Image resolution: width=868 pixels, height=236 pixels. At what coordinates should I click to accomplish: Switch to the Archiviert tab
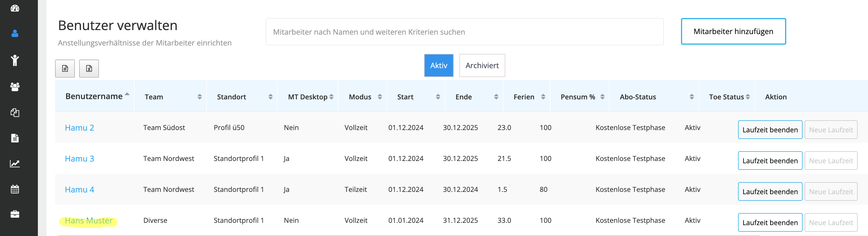click(482, 65)
